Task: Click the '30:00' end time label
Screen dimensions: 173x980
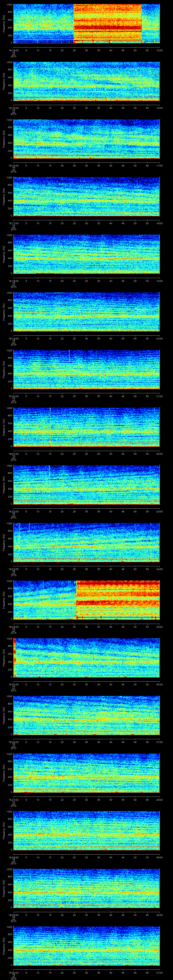Action: point(159,915)
